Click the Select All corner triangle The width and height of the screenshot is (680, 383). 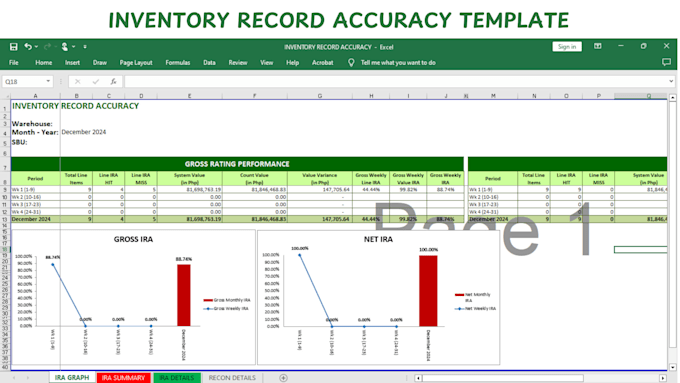(x=6, y=96)
